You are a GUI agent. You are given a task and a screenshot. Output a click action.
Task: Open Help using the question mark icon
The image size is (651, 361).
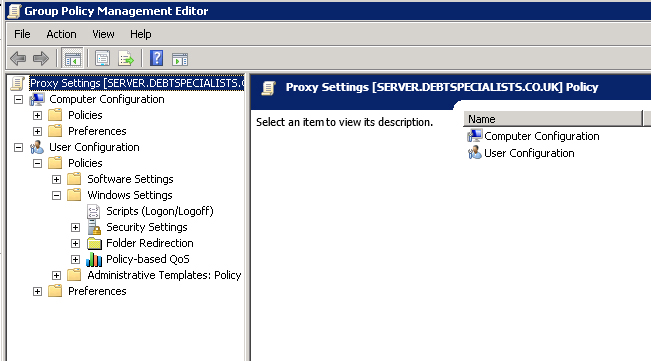(x=157, y=58)
